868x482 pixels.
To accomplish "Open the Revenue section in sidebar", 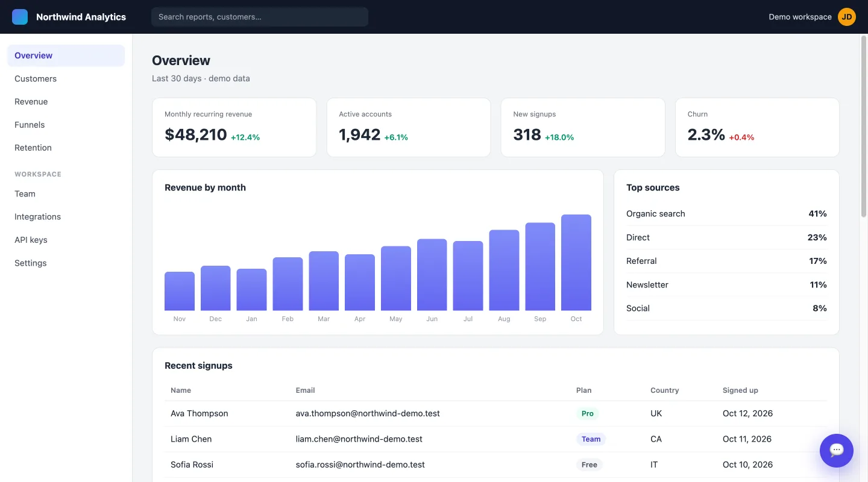I will 66,102.
